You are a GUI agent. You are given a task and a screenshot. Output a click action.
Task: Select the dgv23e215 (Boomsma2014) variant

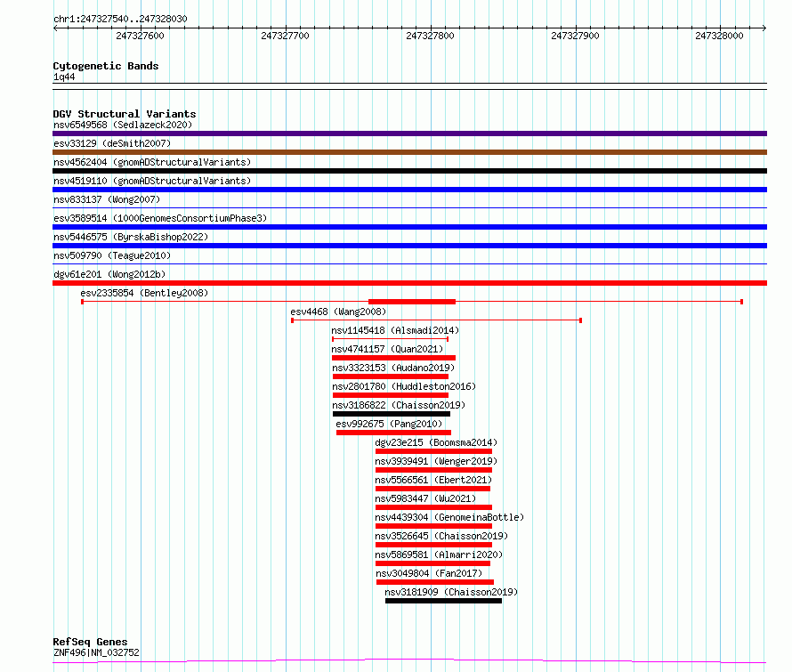pyautogui.click(x=435, y=442)
